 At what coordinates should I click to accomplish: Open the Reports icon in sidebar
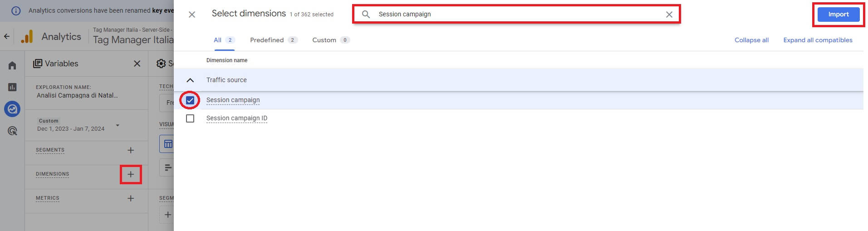[x=12, y=87]
